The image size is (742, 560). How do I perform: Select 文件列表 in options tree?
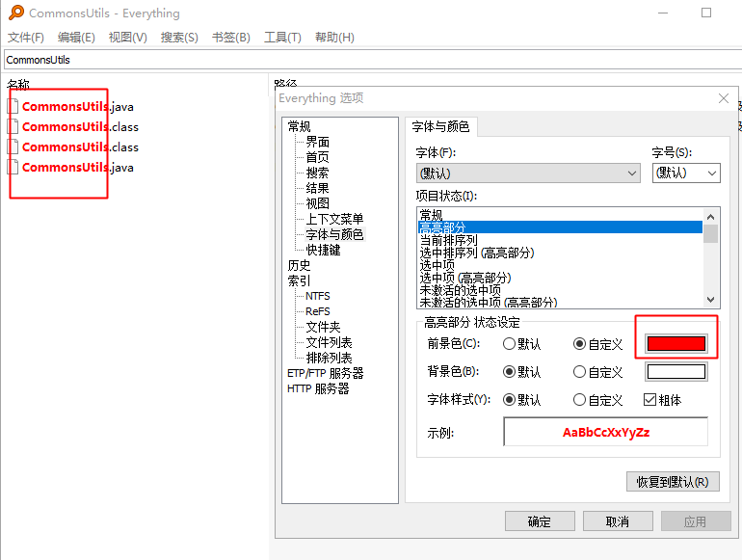click(x=329, y=342)
